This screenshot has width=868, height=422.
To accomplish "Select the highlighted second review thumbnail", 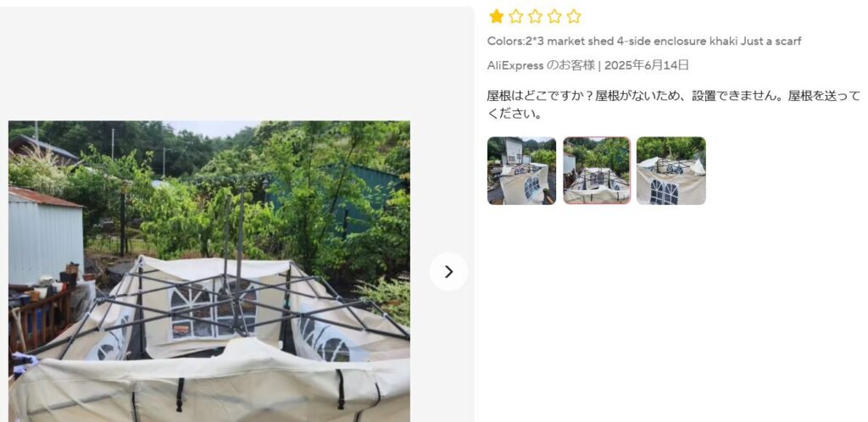I will tap(597, 171).
